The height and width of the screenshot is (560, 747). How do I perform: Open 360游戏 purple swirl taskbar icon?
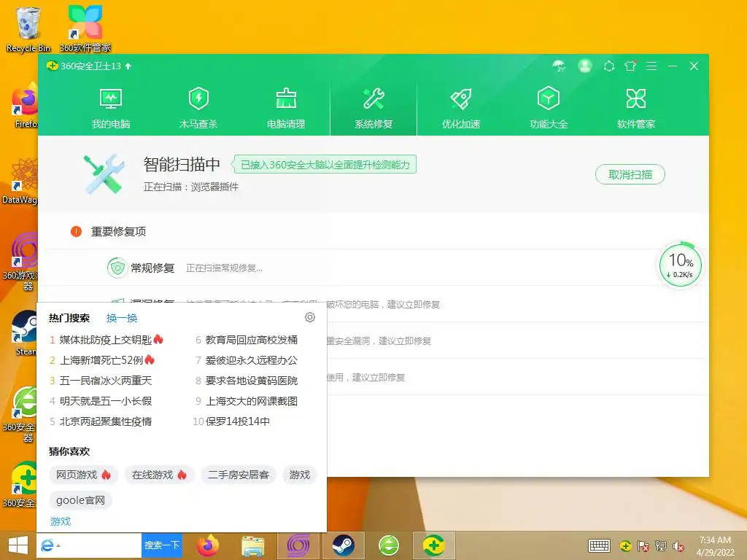tap(298, 545)
